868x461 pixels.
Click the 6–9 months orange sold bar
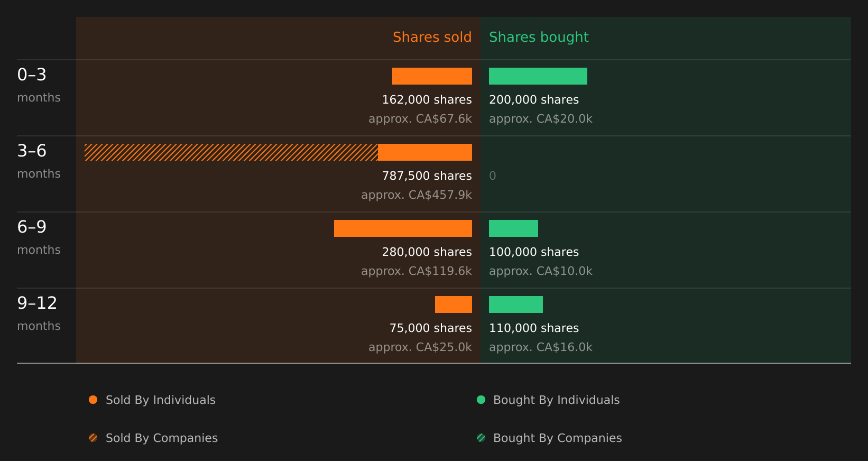tap(403, 228)
